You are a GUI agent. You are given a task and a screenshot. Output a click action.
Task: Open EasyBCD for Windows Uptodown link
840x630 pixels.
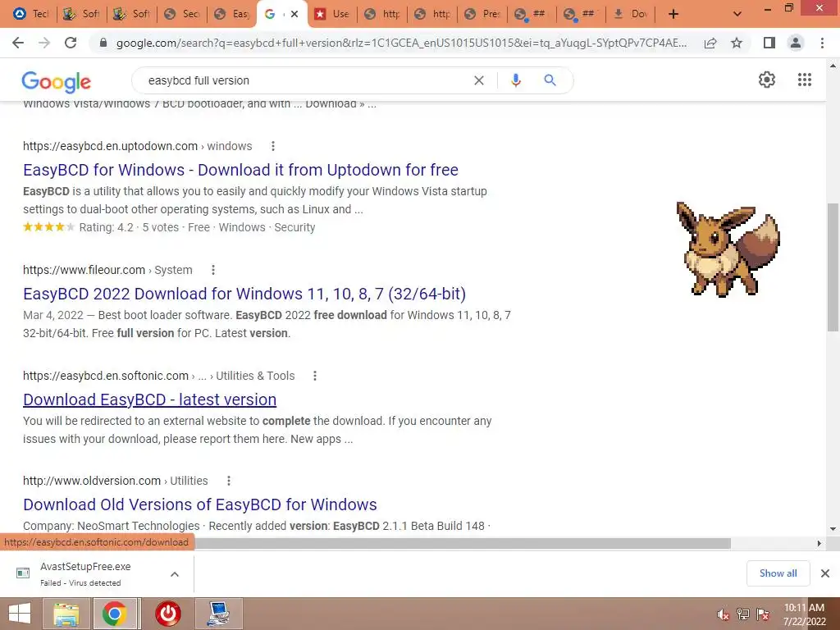click(x=240, y=170)
